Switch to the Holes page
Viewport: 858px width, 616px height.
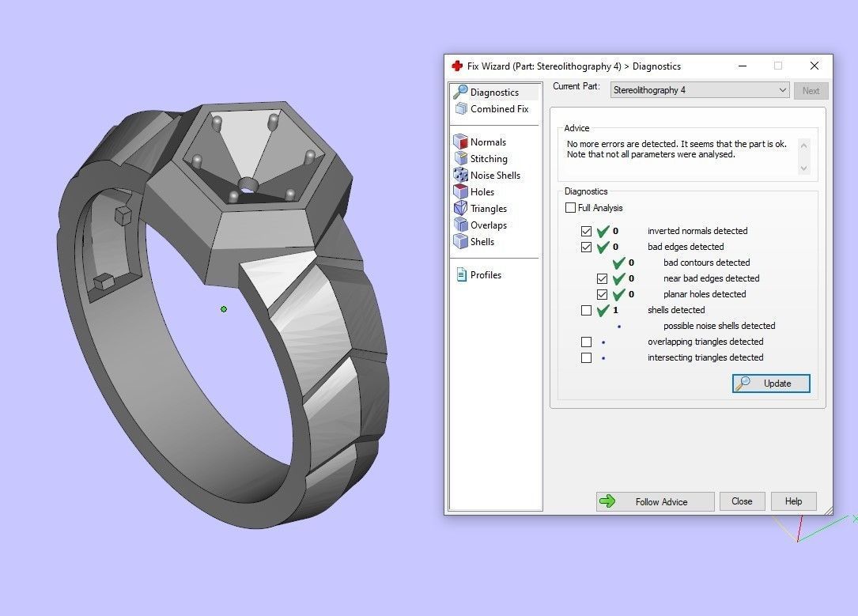[482, 191]
